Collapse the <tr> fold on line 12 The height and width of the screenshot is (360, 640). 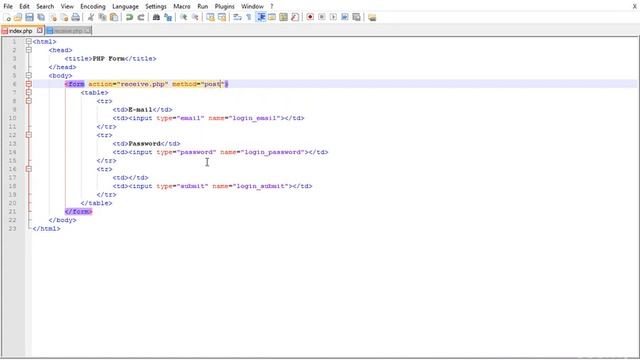tap(29, 135)
